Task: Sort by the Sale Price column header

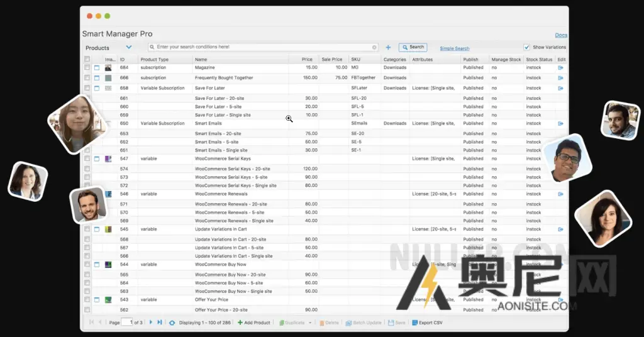Action: (x=334, y=60)
